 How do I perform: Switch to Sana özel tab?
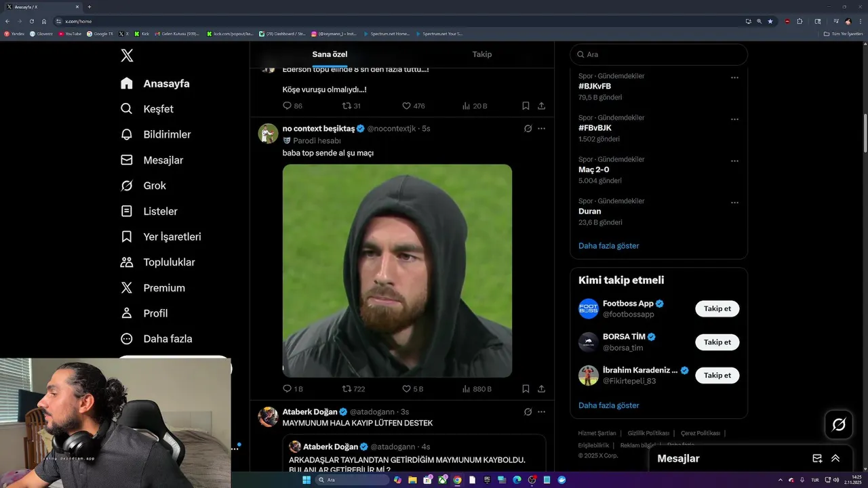point(330,54)
